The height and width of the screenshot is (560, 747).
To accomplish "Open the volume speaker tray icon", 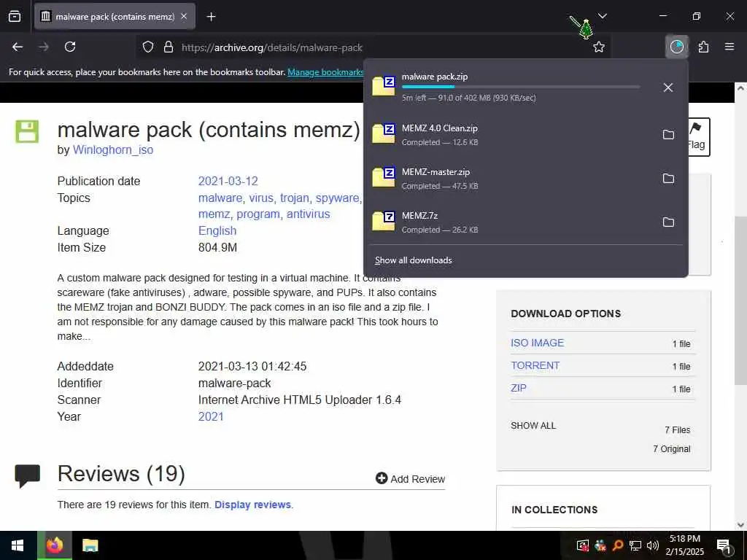I will point(653,545).
